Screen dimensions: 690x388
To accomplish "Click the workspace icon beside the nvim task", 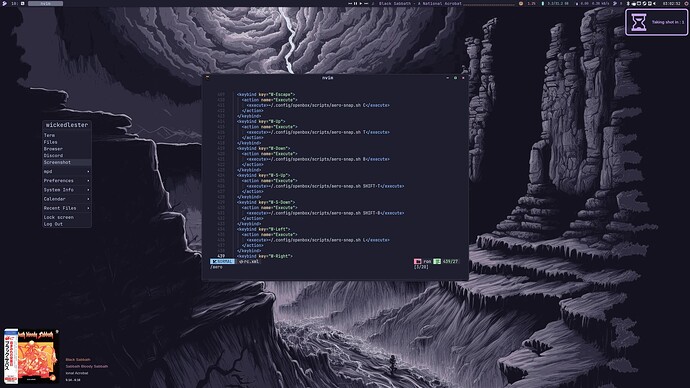I will (x=22, y=4).
